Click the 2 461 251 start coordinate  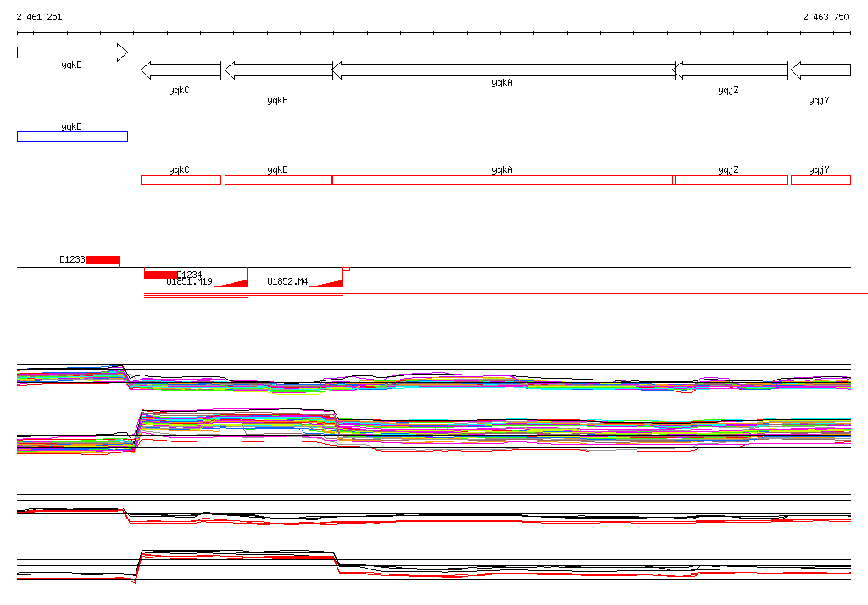point(39,17)
